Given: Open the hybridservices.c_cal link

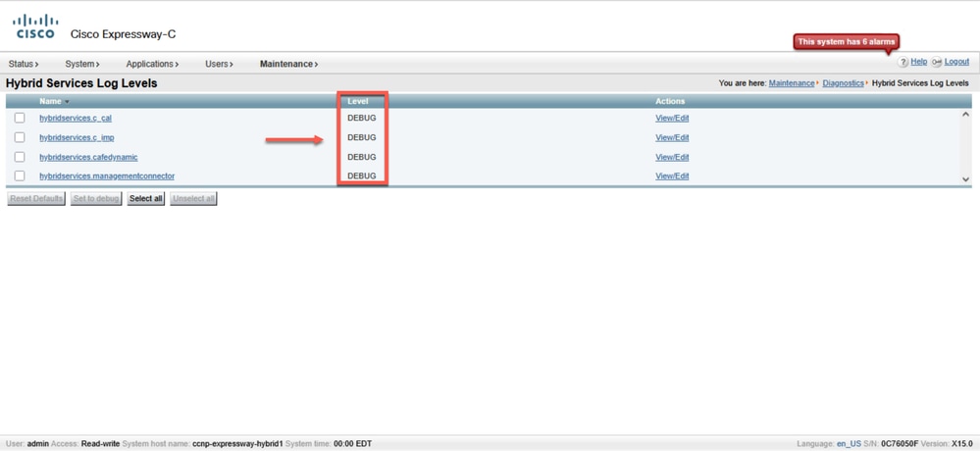Looking at the screenshot, I should pos(75,118).
